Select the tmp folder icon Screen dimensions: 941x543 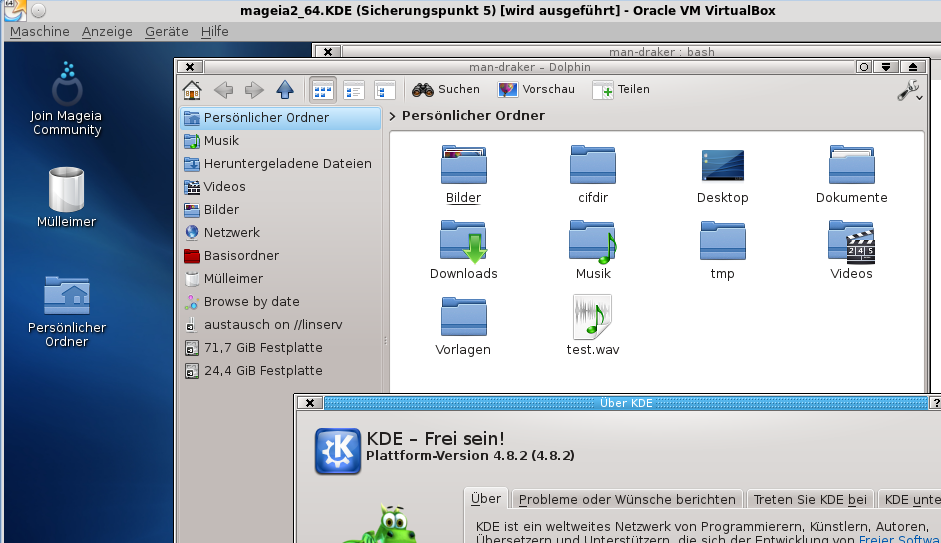(x=723, y=250)
